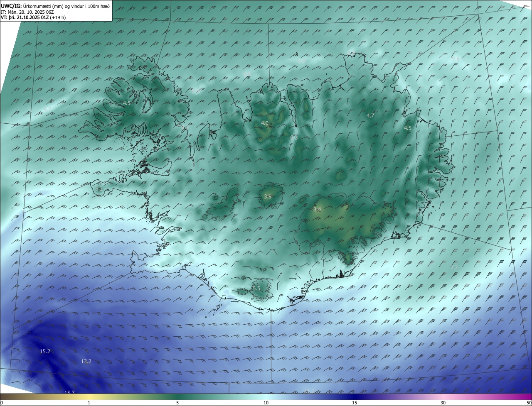Viewport: 532px width, 406px height.
Task: Click the 5 tick on the color scale
Action: pyautogui.click(x=177, y=403)
